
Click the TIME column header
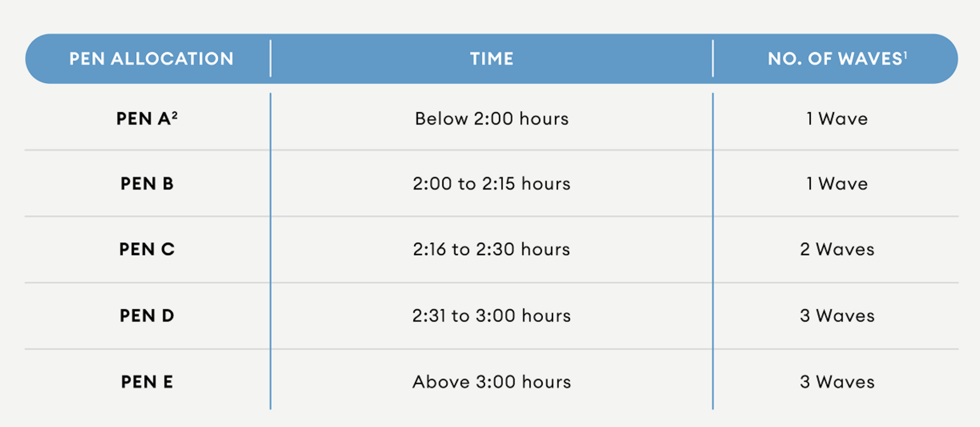[492, 59]
